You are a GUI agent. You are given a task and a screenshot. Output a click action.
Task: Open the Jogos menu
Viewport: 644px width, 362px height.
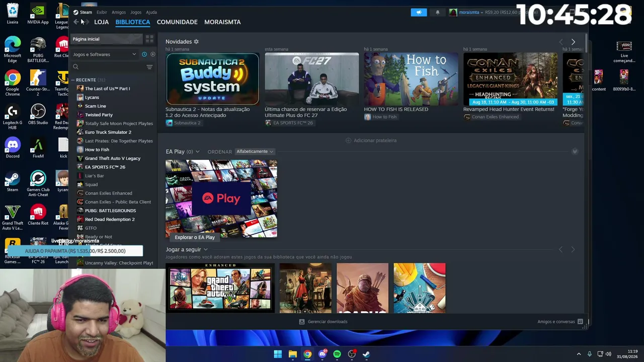tap(136, 12)
